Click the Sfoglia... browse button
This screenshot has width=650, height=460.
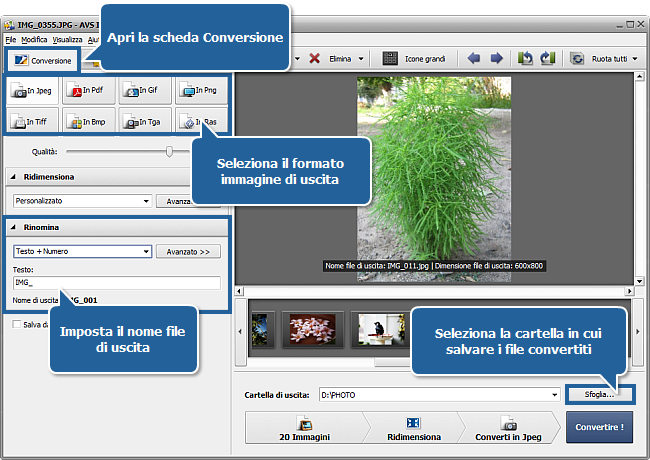[x=599, y=395]
